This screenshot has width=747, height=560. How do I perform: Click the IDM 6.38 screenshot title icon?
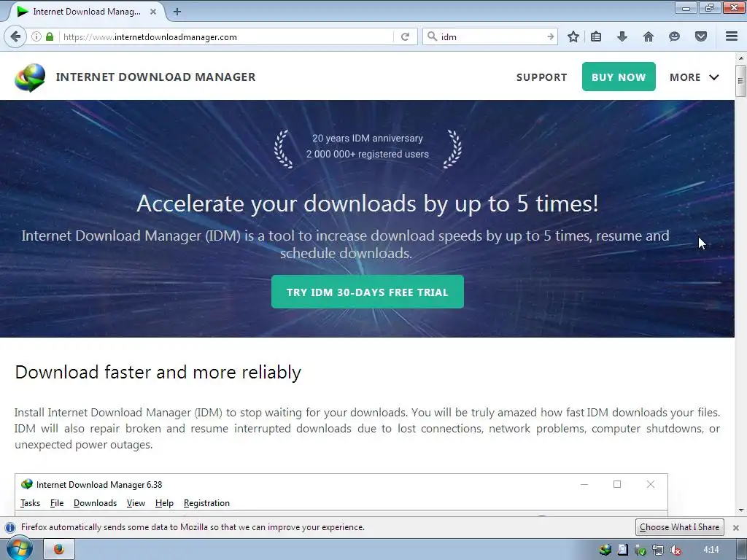coord(27,484)
